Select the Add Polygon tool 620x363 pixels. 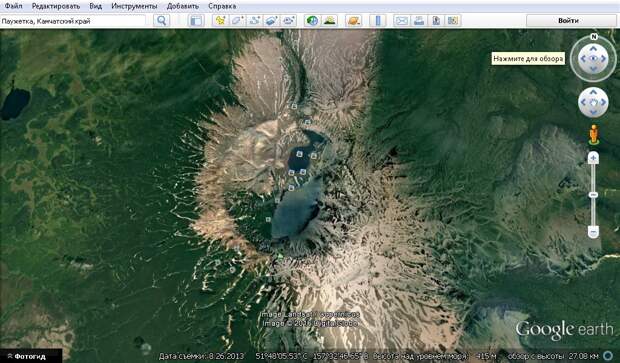[237, 21]
